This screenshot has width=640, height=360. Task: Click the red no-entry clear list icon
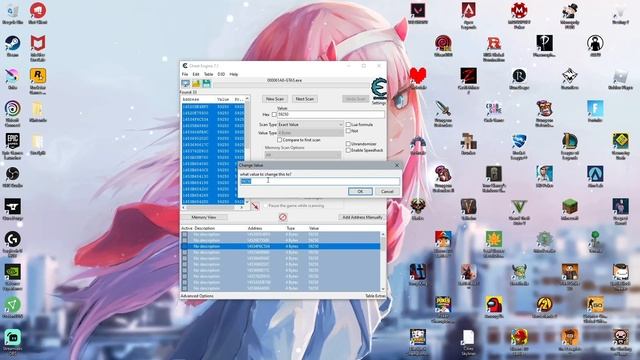pos(282,217)
